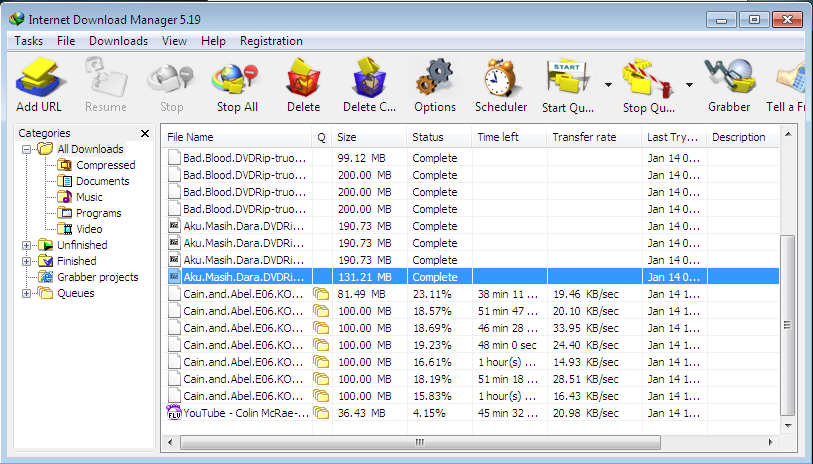Select the Documents category
This screenshot has width=813, height=464.
pos(102,181)
